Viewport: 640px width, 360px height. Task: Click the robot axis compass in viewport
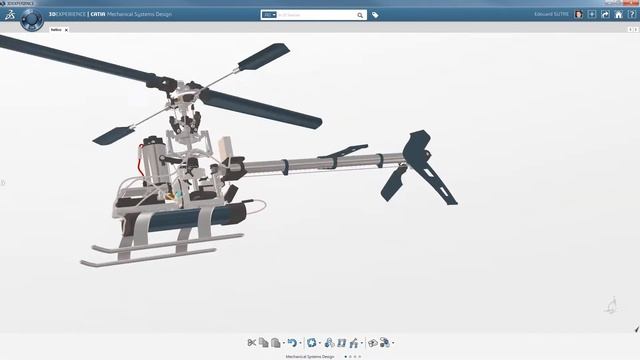(x=611, y=305)
